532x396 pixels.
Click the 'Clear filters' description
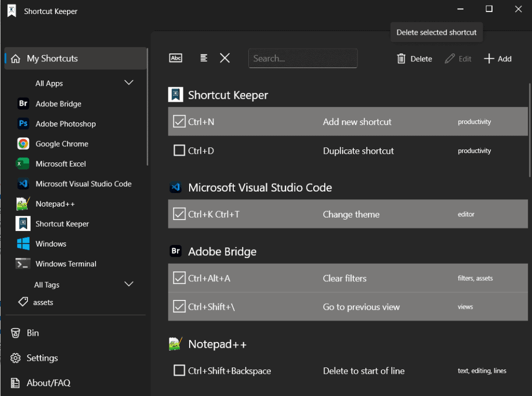click(x=345, y=278)
